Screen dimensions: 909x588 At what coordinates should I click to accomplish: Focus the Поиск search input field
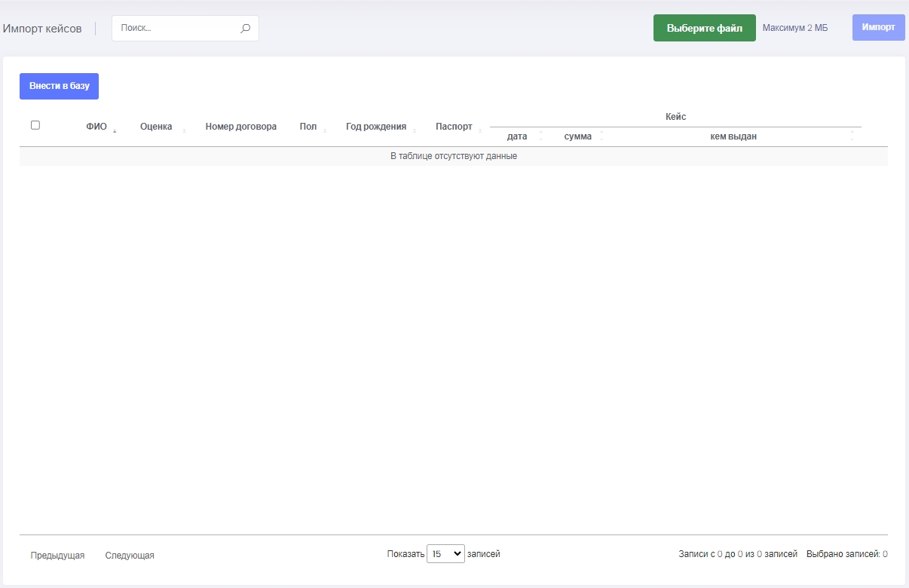(177, 29)
